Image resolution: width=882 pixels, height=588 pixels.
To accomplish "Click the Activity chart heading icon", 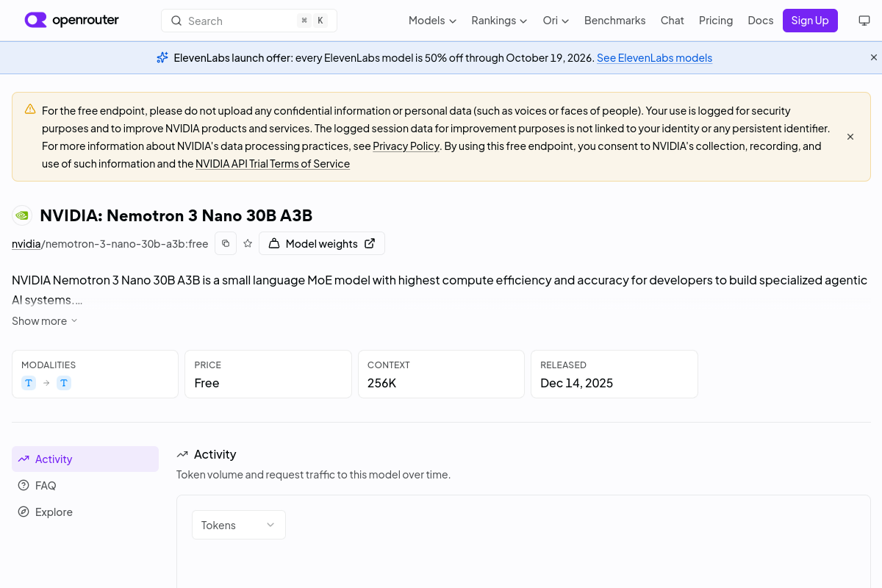I will coord(182,454).
